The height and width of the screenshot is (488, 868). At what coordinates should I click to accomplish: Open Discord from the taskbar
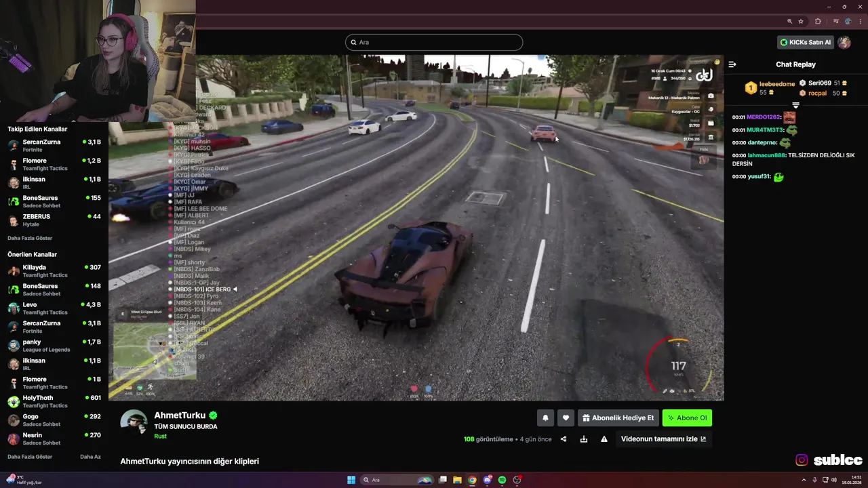pos(487,480)
